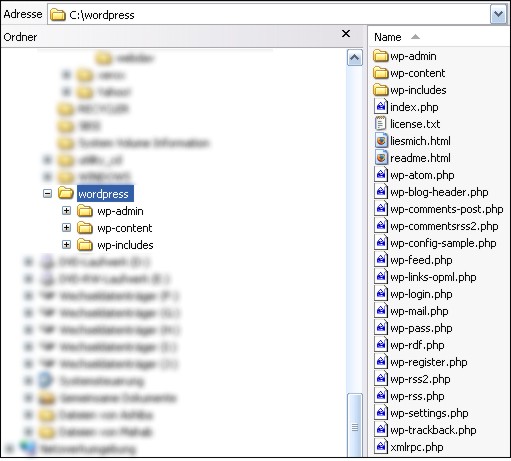Click the wp-config-sample.php file name
Screen dimensions: 511x461
pyautogui.click(x=443, y=243)
